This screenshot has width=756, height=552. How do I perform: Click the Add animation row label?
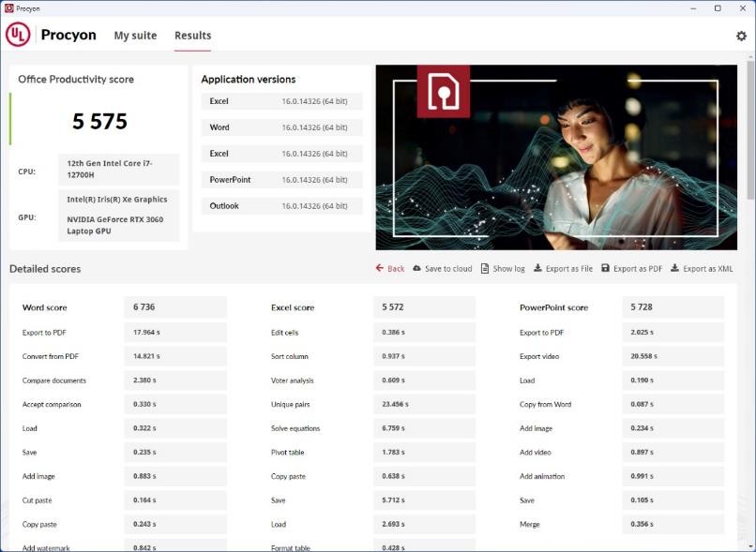pyautogui.click(x=542, y=476)
